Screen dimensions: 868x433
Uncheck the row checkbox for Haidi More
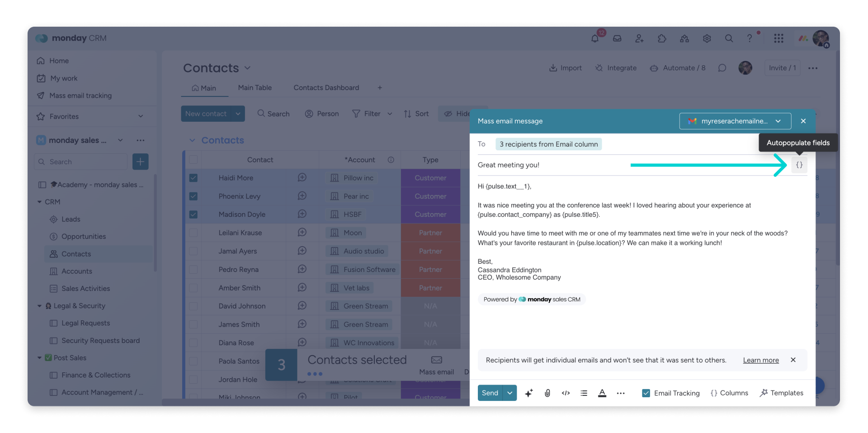coord(193,178)
